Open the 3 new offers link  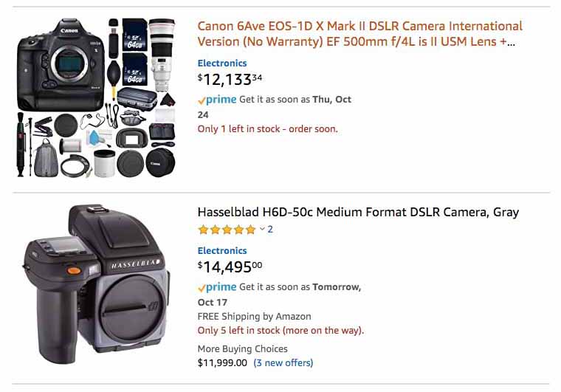click(283, 362)
